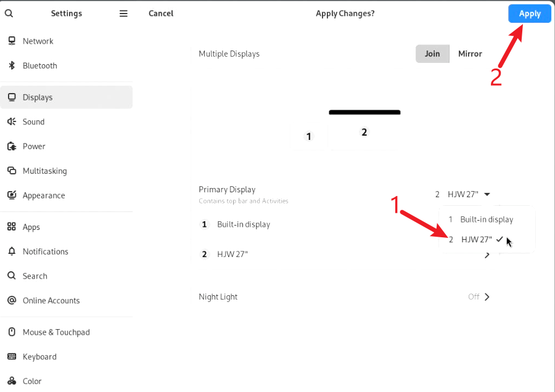Choose Built-in display from dropdown list
The image size is (555, 392).
486,219
